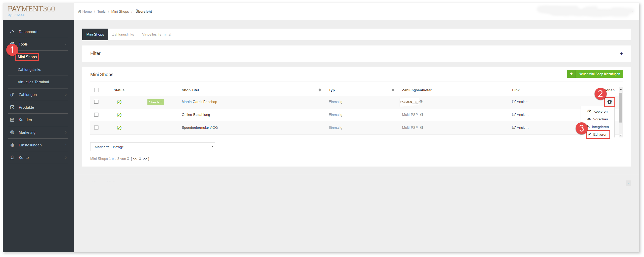Click the Produkte icon in sidebar
Screen dimensions: 644x257
click(x=12, y=107)
